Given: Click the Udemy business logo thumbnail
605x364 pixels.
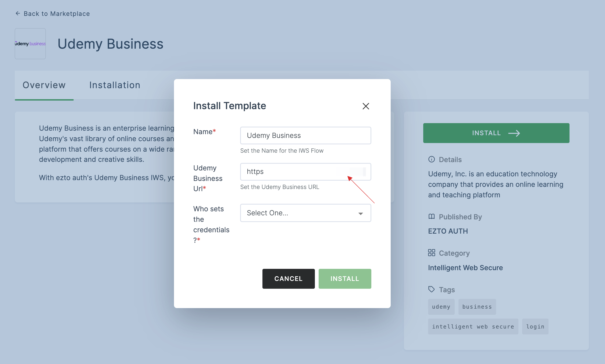Looking at the screenshot, I should click(x=30, y=44).
